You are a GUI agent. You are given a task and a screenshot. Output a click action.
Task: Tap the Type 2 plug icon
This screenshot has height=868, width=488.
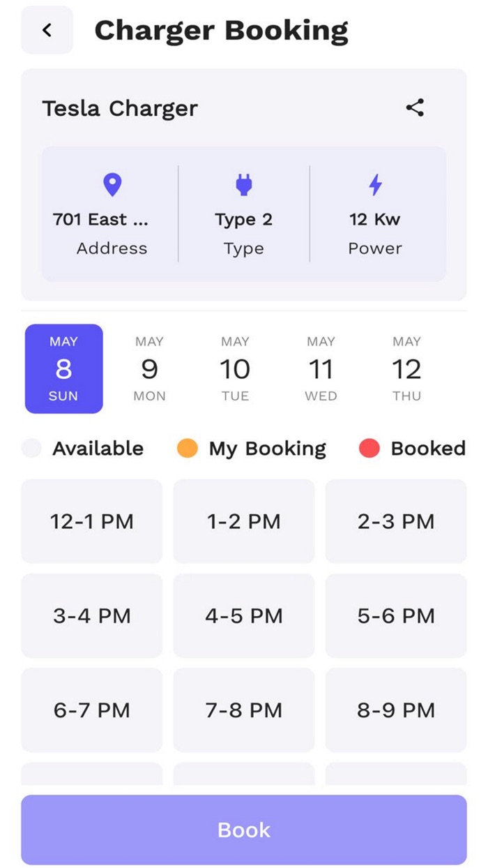243,185
